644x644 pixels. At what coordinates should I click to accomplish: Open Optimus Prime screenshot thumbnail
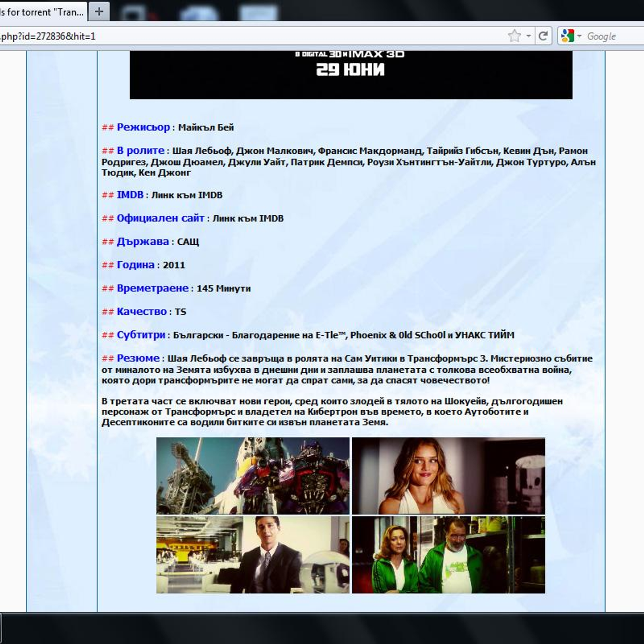click(253, 476)
